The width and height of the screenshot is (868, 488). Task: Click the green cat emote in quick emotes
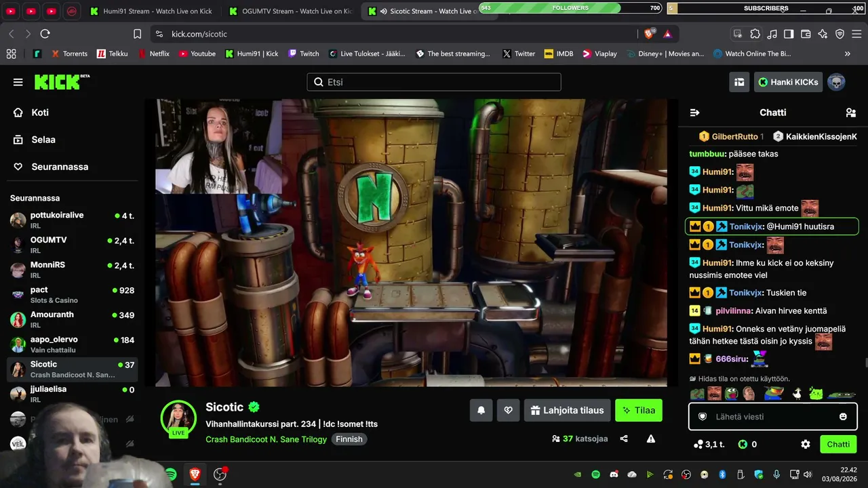[816, 394]
